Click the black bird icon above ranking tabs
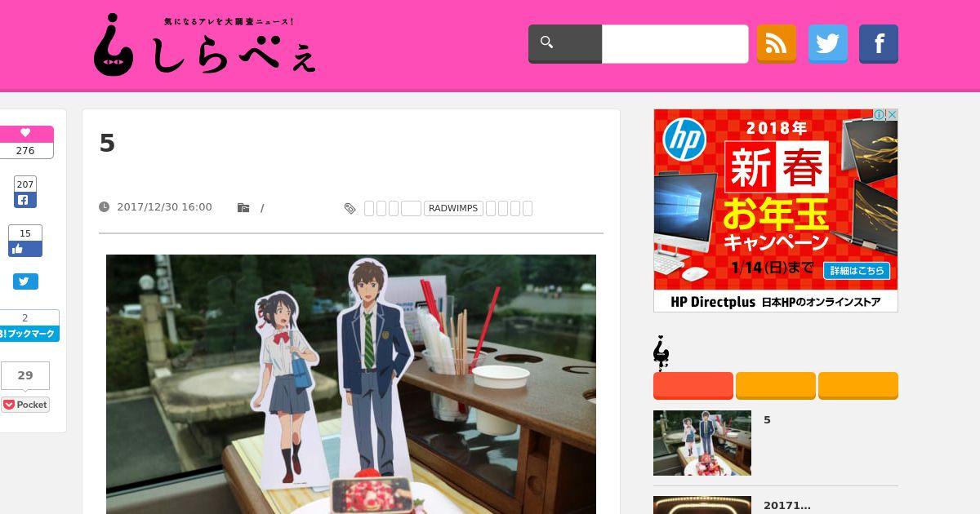Viewport: 980px width, 514px height. (661, 353)
